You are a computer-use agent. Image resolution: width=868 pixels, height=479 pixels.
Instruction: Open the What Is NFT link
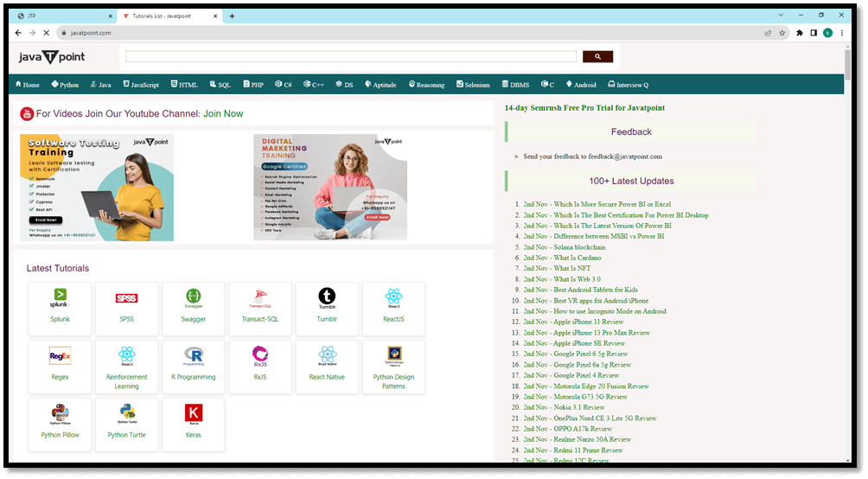click(x=557, y=268)
